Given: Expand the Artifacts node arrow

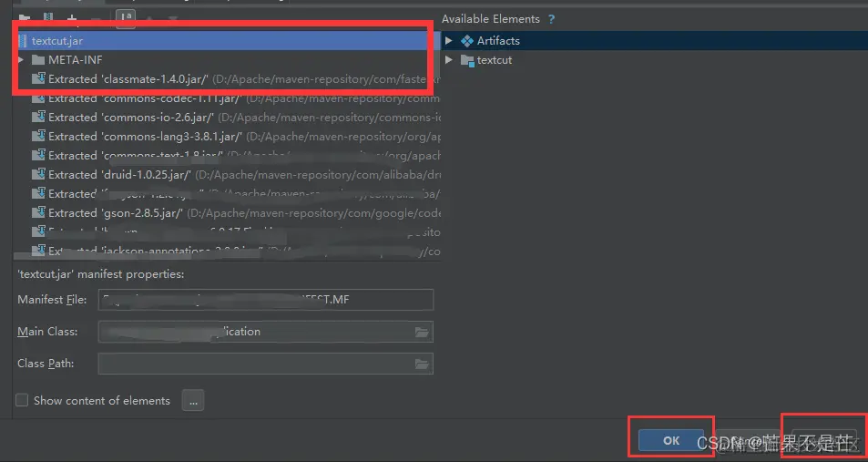Looking at the screenshot, I should click(x=449, y=40).
